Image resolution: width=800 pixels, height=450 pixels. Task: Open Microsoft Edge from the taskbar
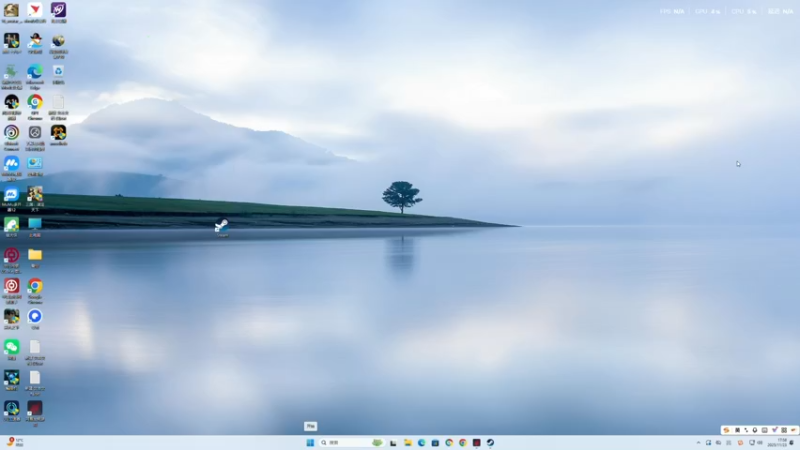421,442
